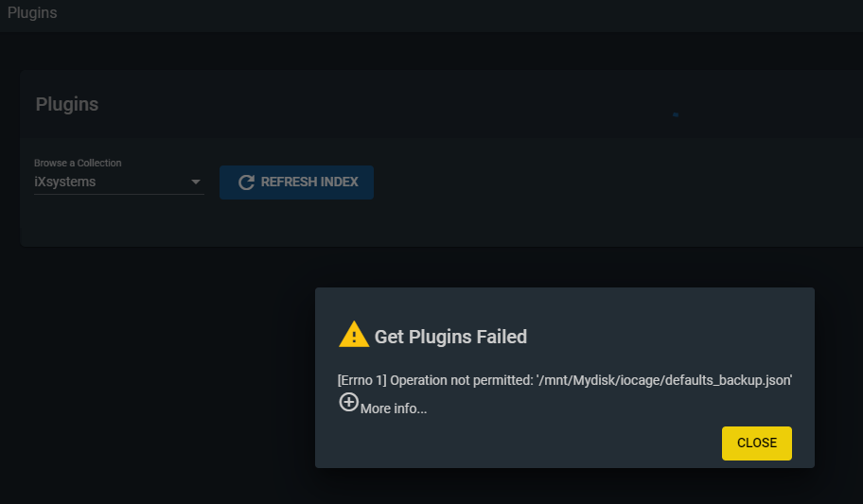Click the Plugins title in the top bar
The image size is (863, 504).
(32, 12)
